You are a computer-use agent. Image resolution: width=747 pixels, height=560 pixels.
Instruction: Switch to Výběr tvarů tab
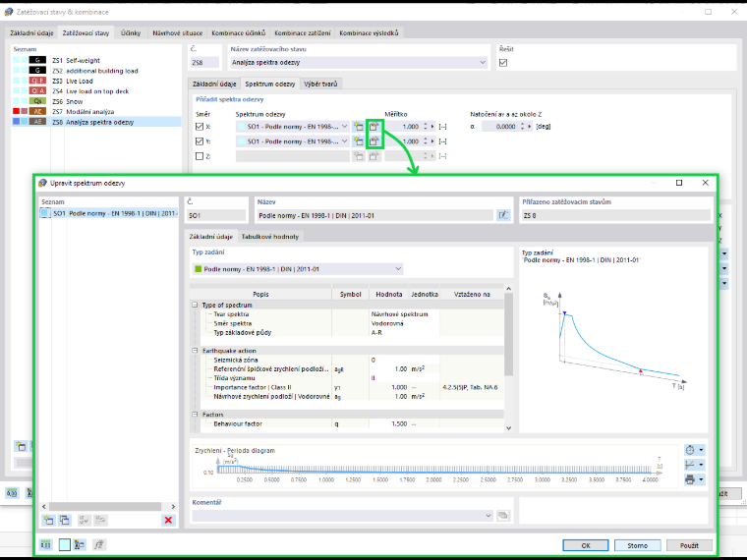pyautogui.click(x=320, y=84)
